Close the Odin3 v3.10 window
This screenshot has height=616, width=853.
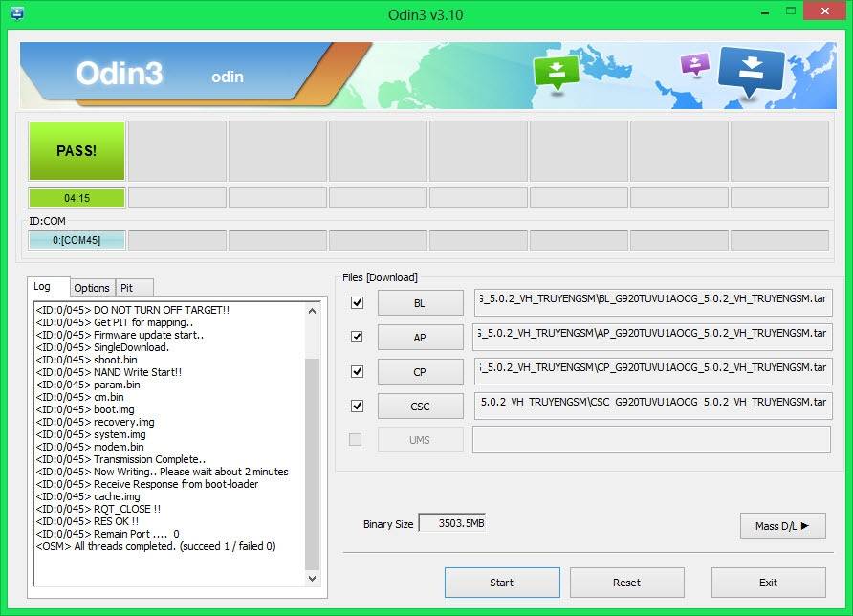(x=824, y=11)
